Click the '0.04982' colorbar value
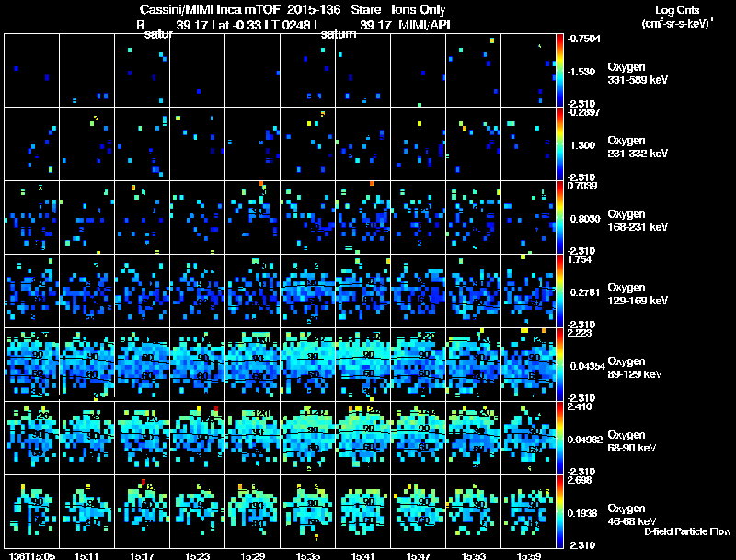The image size is (736, 560). coord(585,440)
